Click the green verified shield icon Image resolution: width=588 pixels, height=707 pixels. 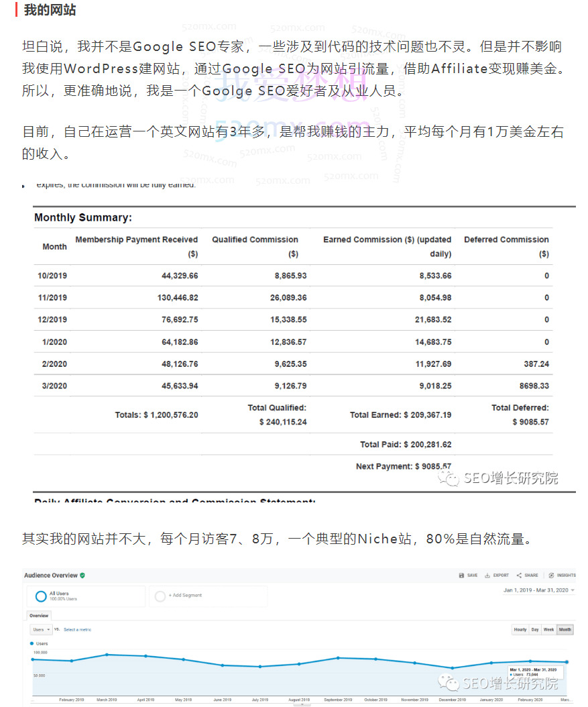pos(82,576)
